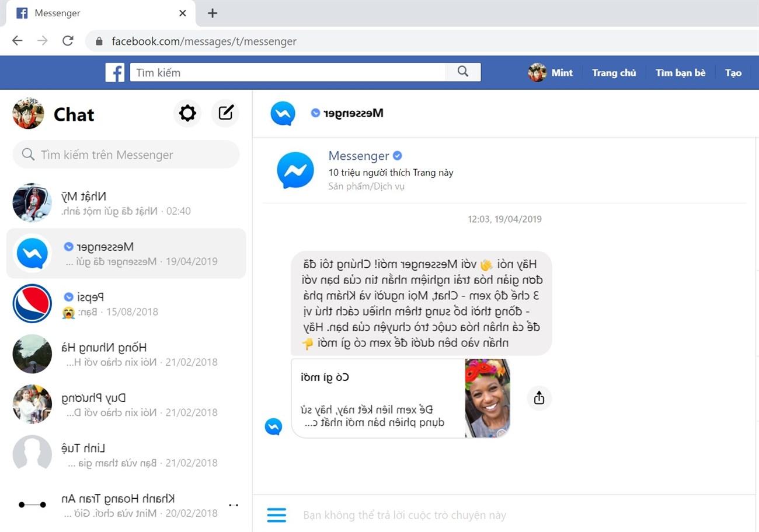Click the smiling woman thumbnail in card
Viewport: 759px width, 532px height.
[x=488, y=398]
